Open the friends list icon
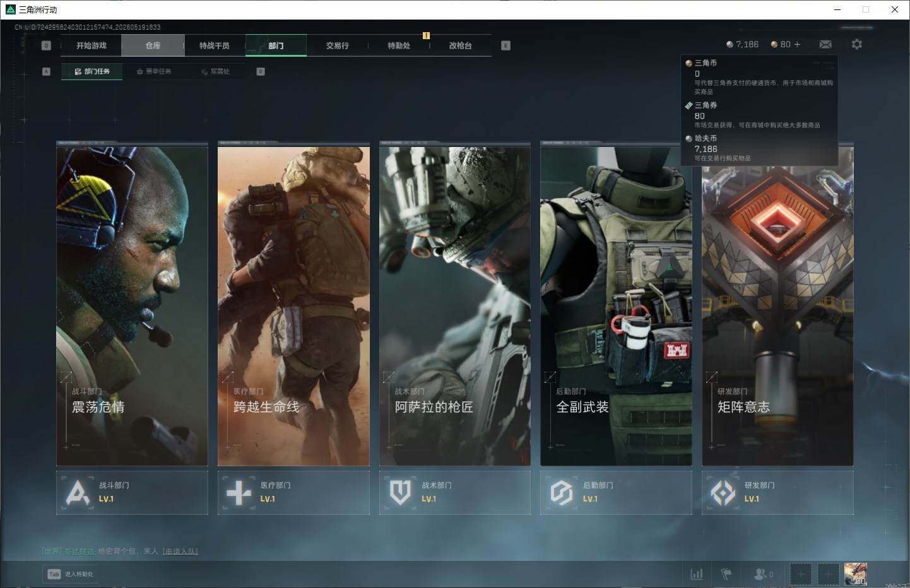 [763, 574]
